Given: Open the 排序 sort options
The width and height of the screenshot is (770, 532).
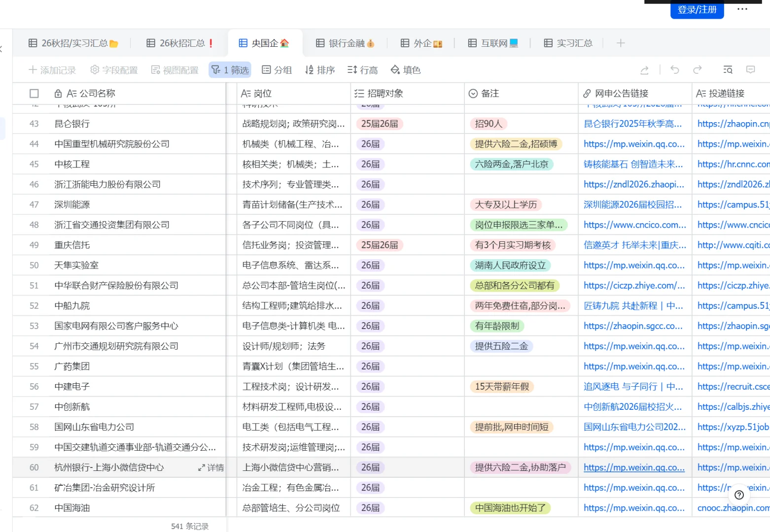Looking at the screenshot, I should (320, 70).
